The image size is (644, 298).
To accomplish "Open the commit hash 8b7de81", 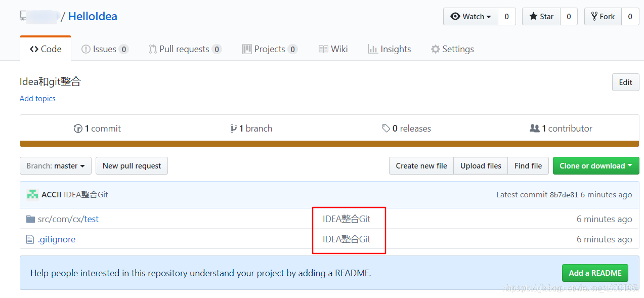I will 564,195.
